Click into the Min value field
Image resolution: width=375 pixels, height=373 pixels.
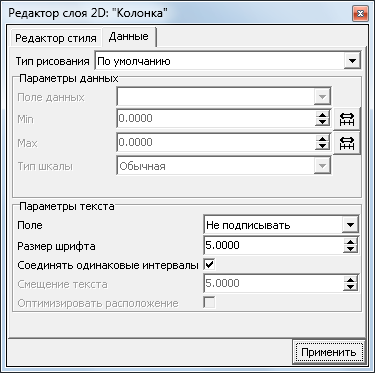216,118
